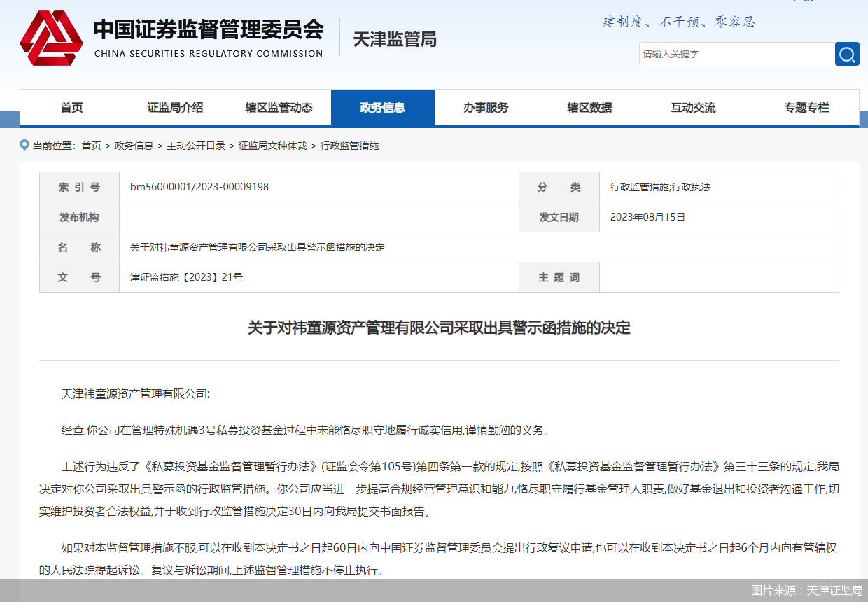
Task: Click the red CSRC logo emblem
Action: (x=50, y=38)
